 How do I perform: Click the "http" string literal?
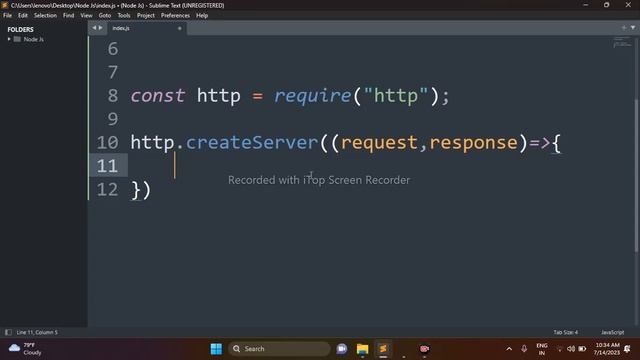pos(396,96)
